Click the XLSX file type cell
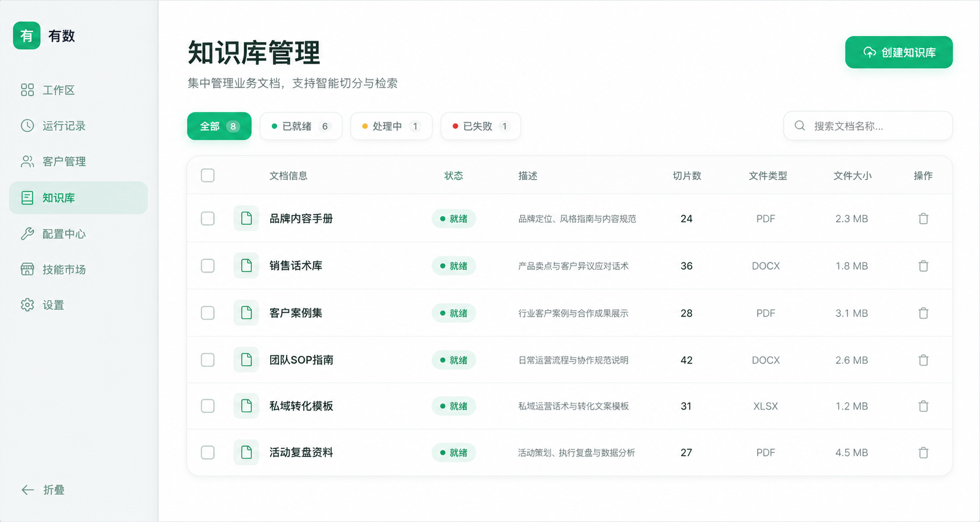This screenshot has width=980, height=522. (x=766, y=406)
